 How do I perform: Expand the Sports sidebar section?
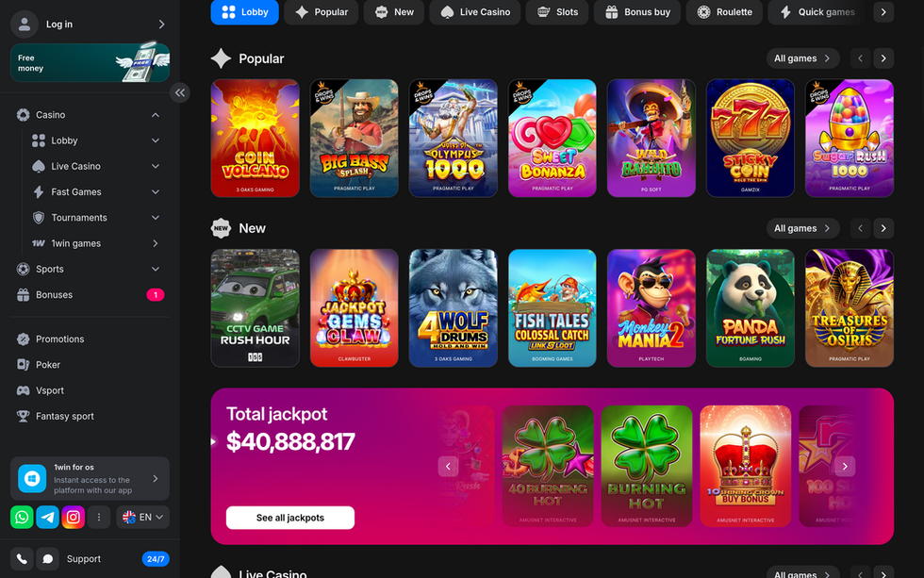[x=156, y=270]
